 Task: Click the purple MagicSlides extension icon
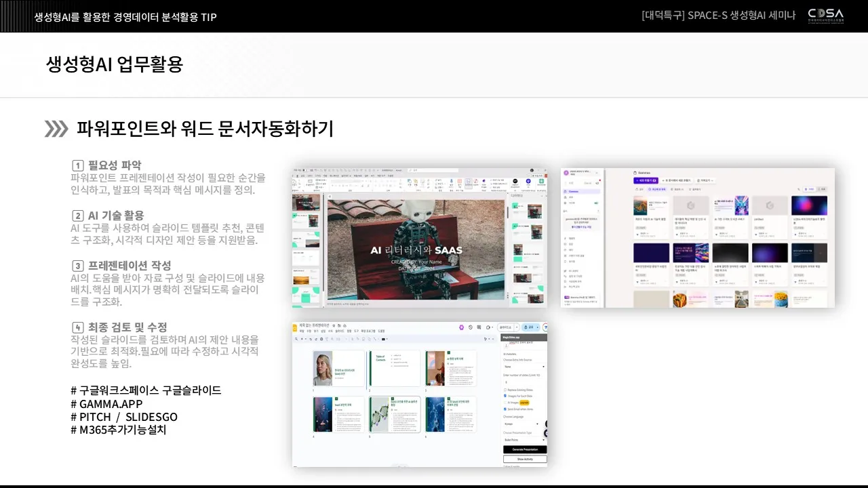point(461,327)
